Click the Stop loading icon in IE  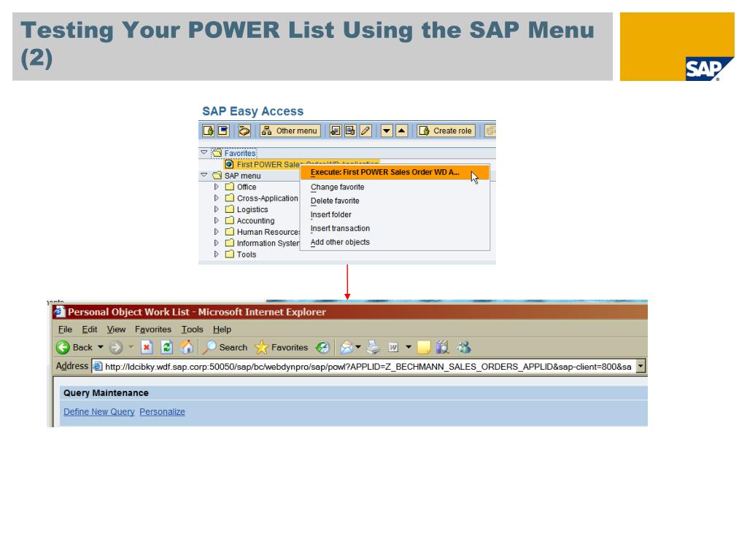click(147, 347)
